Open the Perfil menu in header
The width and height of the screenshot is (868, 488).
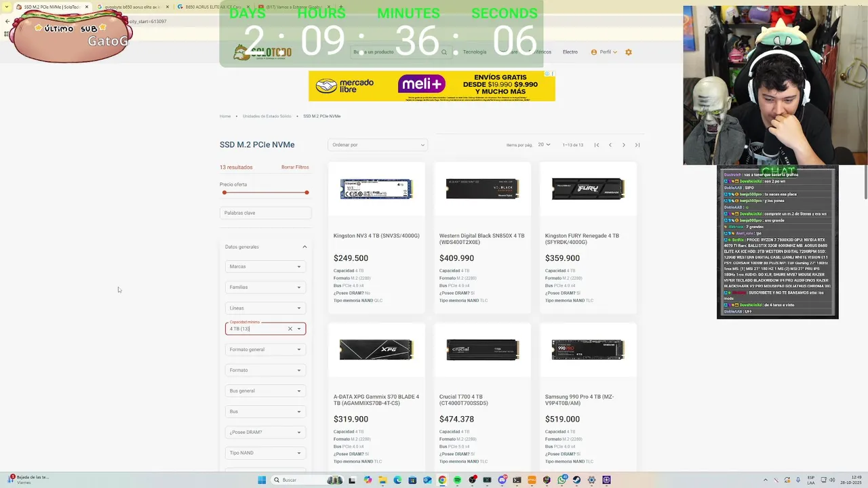604,52
